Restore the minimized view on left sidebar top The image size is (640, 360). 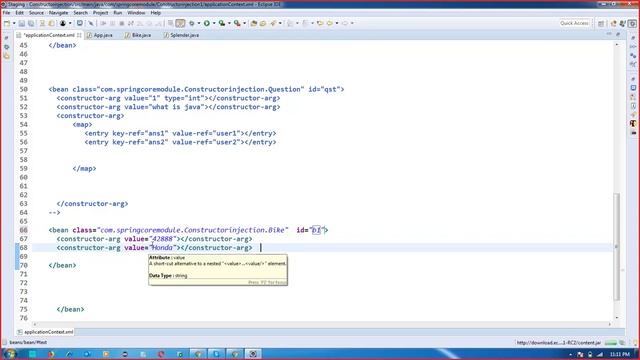pyautogui.click(x=6, y=38)
